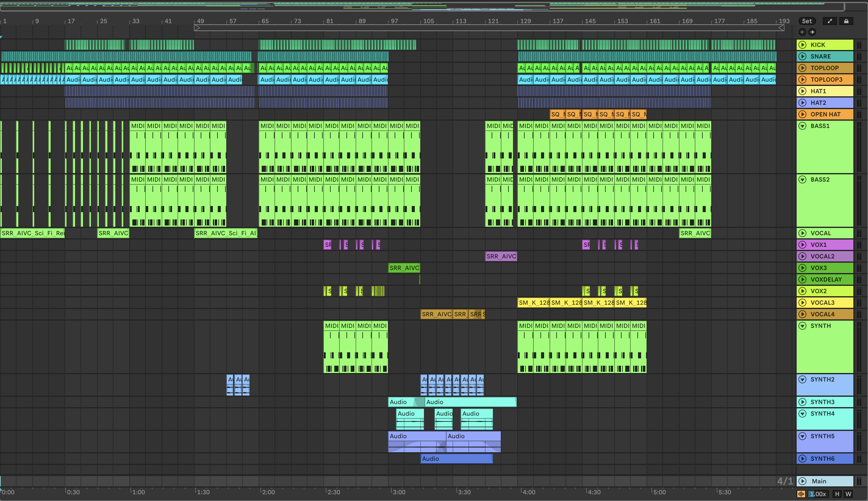
Task: Select the SRR_AIVC_Sci_Fi_AI clip on VOCAL track
Action: pos(226,233)
